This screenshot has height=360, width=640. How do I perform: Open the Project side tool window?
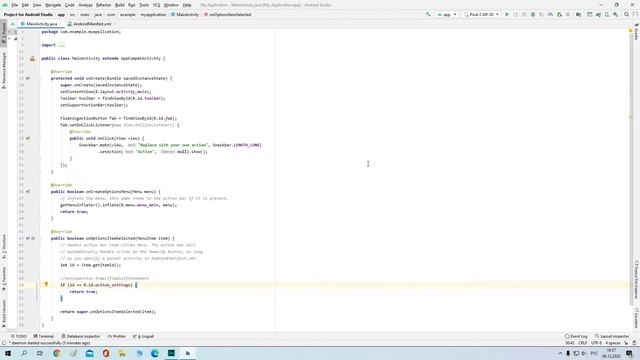click(4, 33)
